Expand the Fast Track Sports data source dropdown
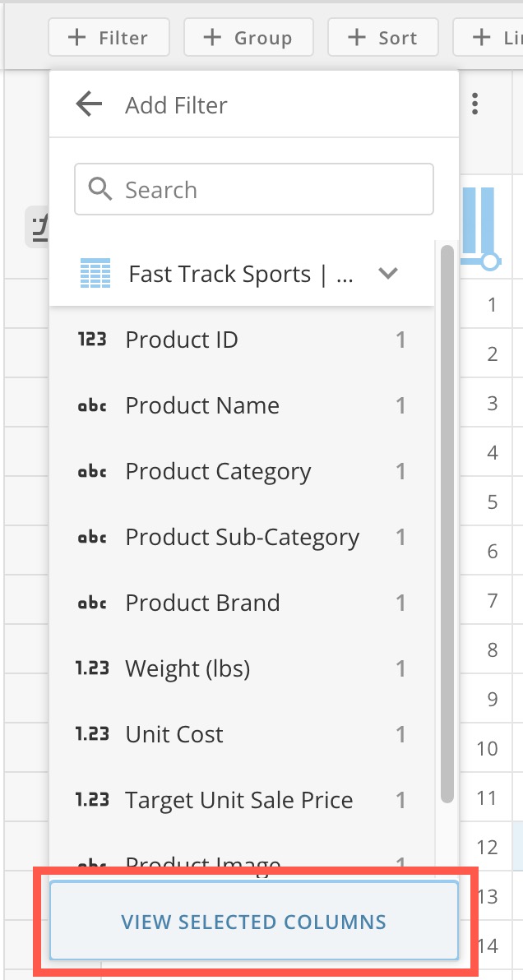This screenshot has height=980, width=523. 387,274
